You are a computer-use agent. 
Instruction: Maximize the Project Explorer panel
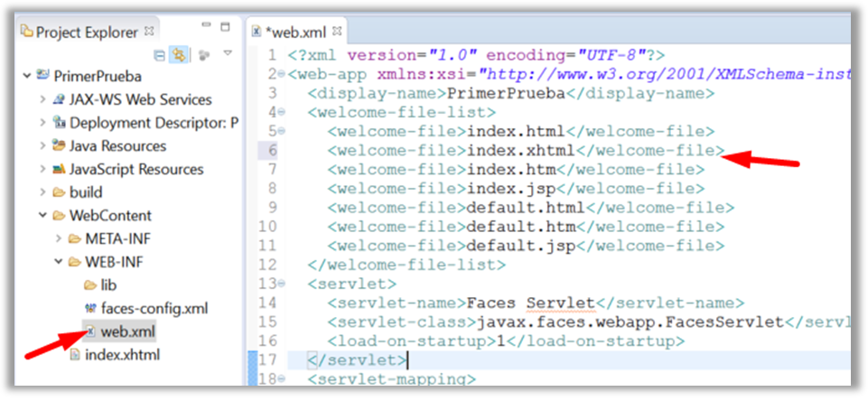click(x=225, y=29)
